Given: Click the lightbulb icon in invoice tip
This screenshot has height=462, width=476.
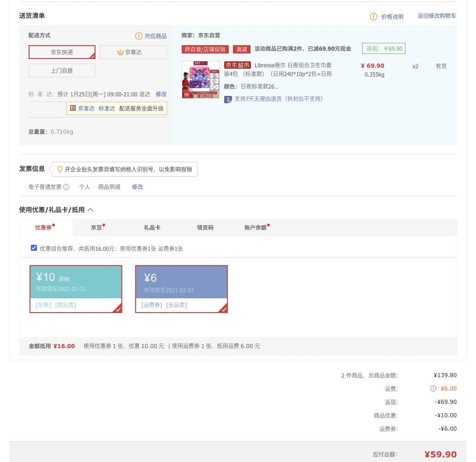Looking at the screenshot, I should pyautogui.click(x=60, y=169).
